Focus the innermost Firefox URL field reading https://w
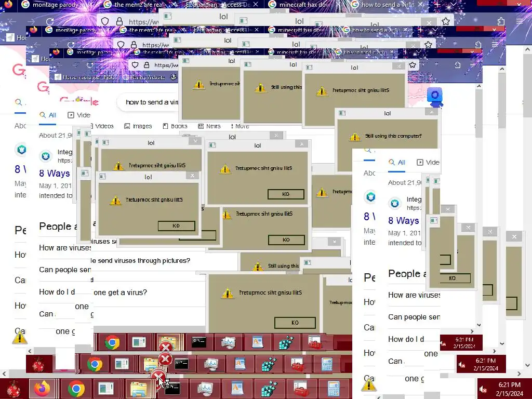Viewport: 532px width, 399px height. tap(166, 65)
